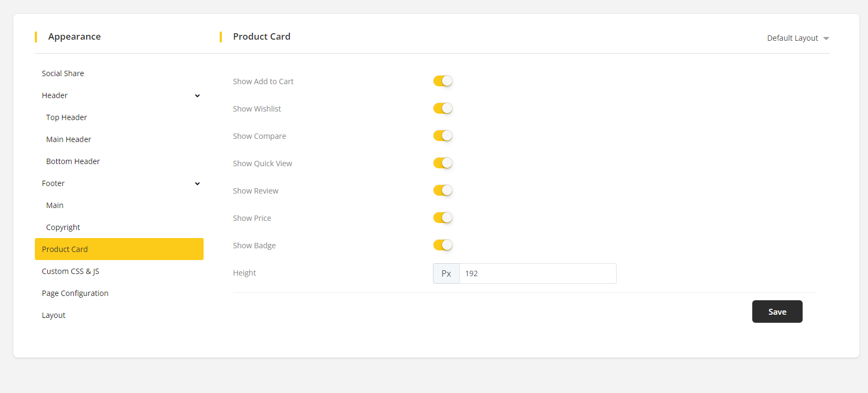Select Top Header in sidebar

(x=66, y=117)
